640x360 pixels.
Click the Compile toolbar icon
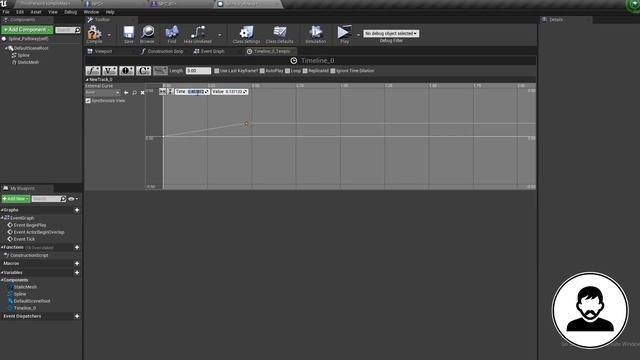tap(94, 34)
